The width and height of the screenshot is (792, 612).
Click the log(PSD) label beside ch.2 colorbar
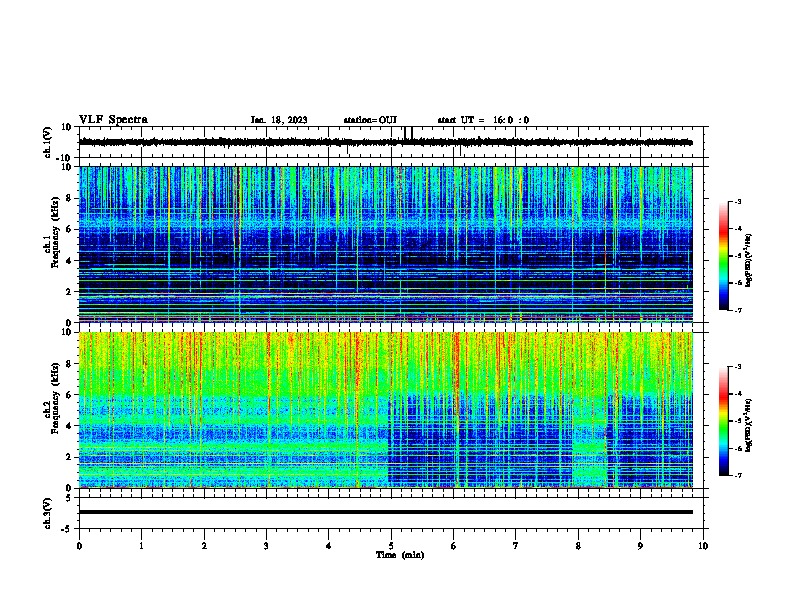click(x=749, y=426)
